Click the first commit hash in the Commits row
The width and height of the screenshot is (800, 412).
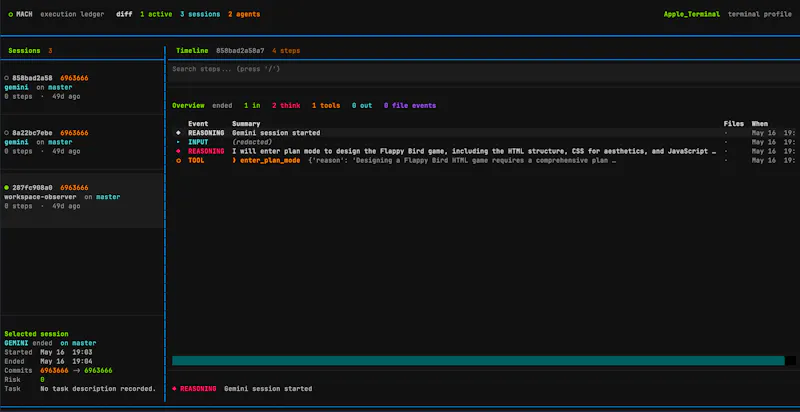point(54,371)
